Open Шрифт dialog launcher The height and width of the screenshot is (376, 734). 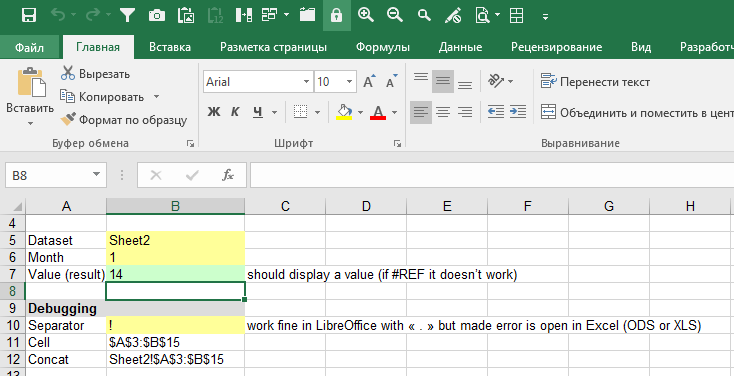pyautogui.click(x=397, y=144)
